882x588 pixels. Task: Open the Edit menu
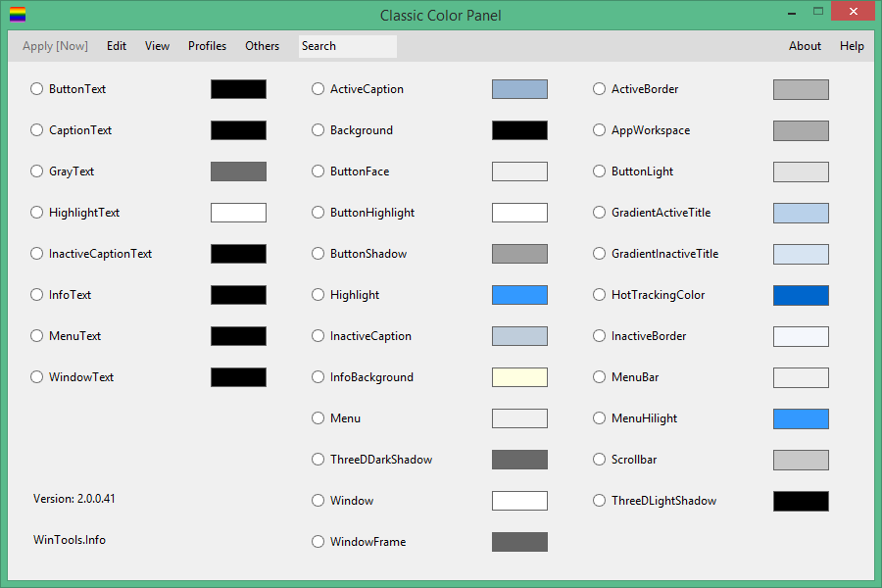pos(117,46)
